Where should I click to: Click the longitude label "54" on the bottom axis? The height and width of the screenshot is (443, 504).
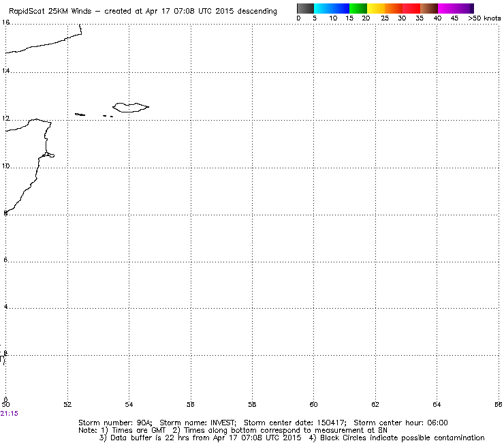click(x=129, y=404)
